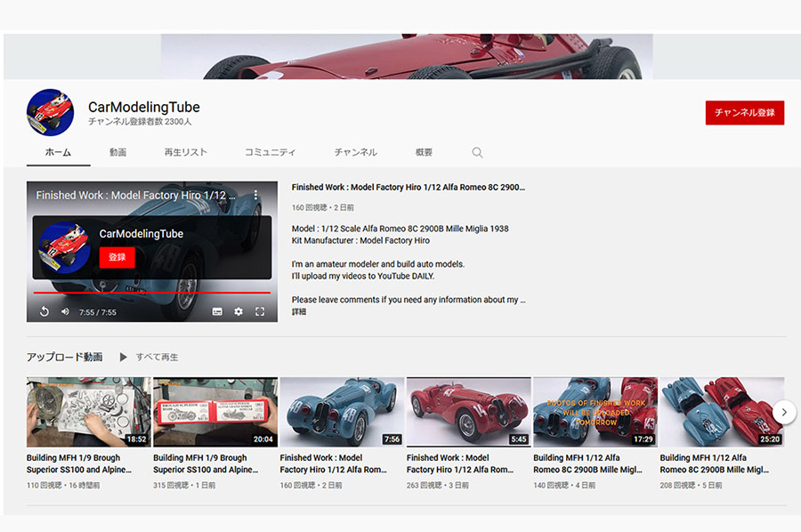Click the channel name in video overlay

point(141,234)
